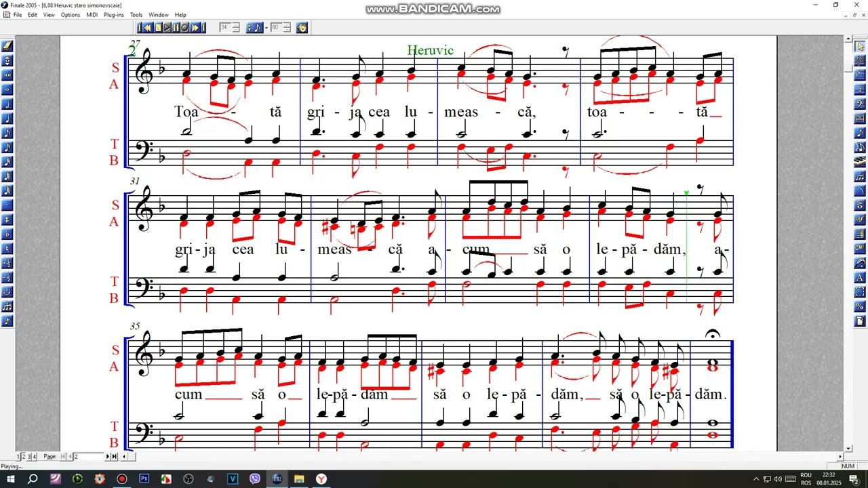Choose the eighth note duration

(7, 134)
